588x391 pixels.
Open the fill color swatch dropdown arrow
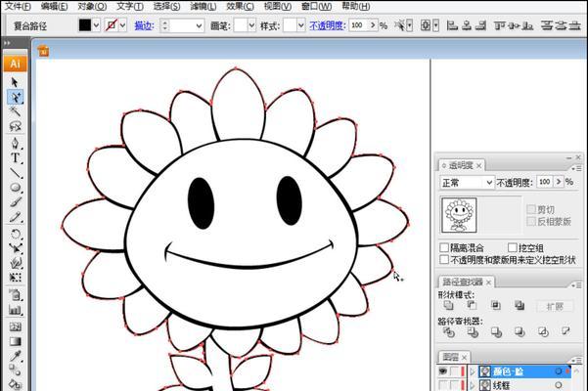click(97, 25)
